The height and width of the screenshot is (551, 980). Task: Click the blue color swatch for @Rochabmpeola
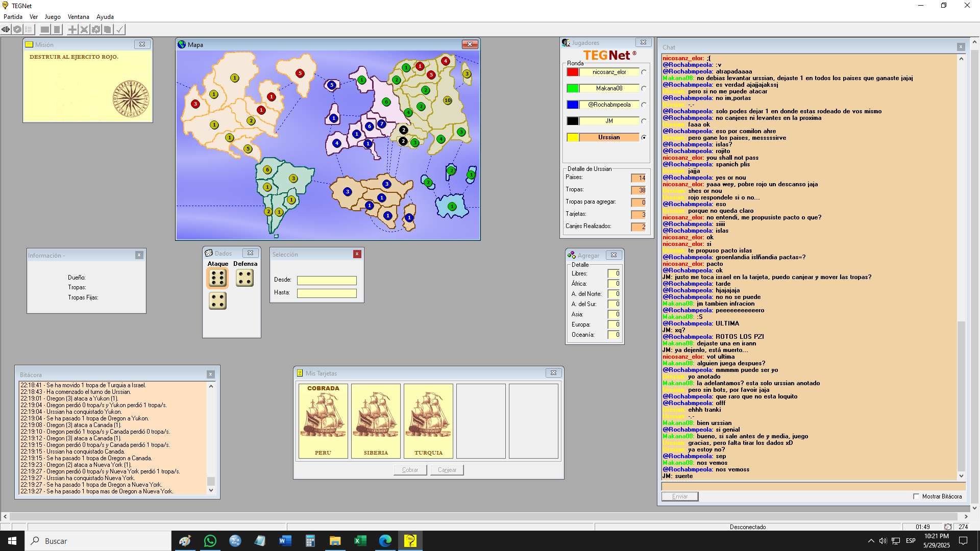(573, 105)
